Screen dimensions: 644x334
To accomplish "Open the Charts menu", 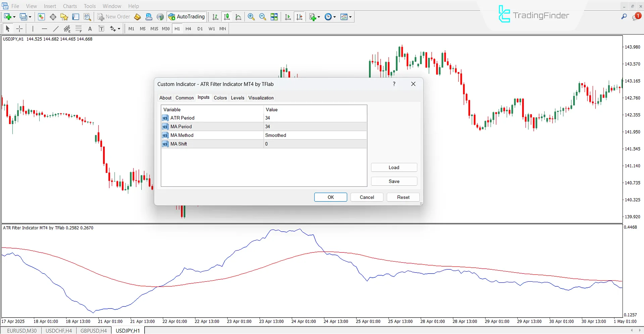I will pos(70,6).
